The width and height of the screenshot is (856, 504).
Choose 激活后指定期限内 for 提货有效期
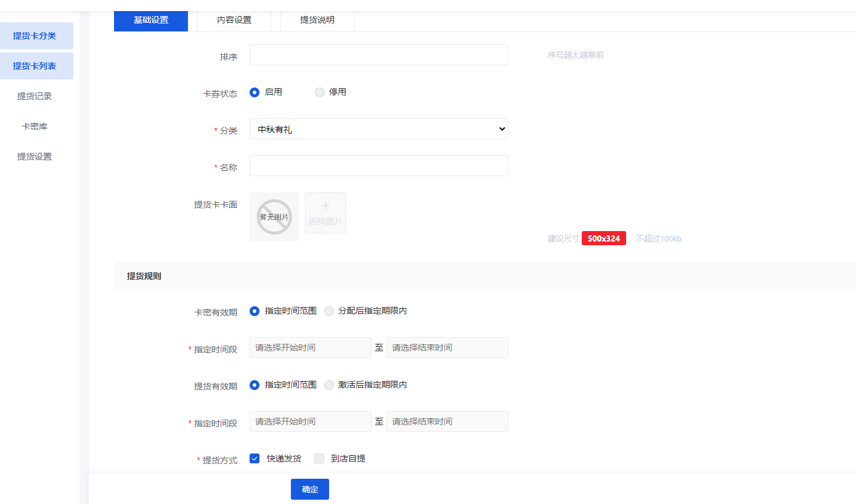[x=329, y=385]
